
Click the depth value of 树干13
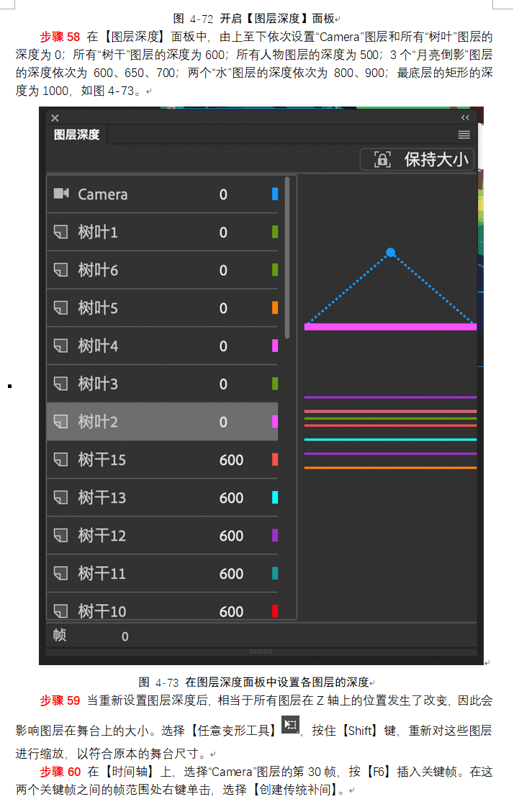click(x=231, y=497)
